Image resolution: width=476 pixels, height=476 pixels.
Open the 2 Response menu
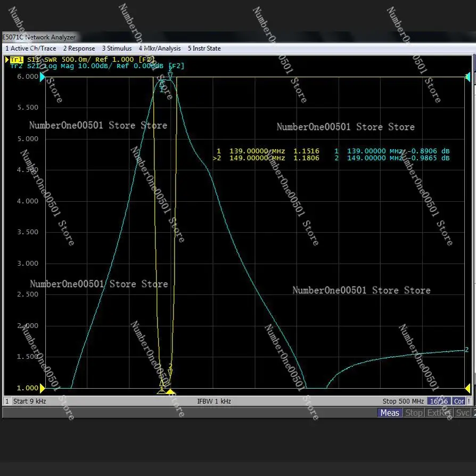(x=79, y=48)
